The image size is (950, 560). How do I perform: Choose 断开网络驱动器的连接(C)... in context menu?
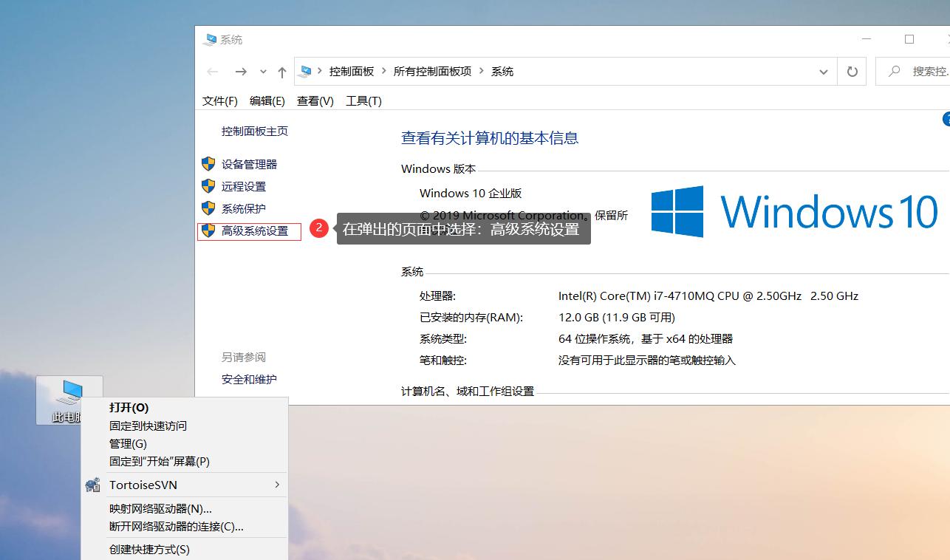pos(176,526)
